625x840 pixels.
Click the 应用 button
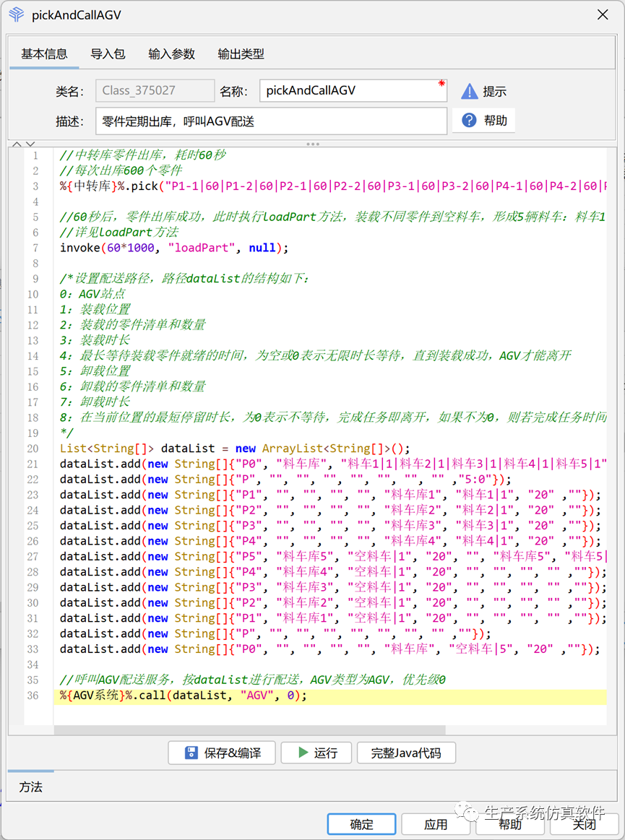click(436, 823)
